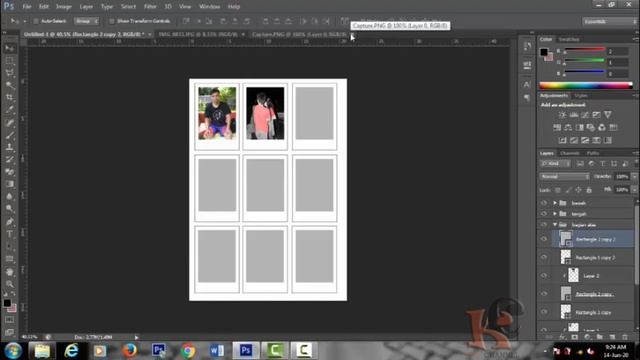This screenshot has width=640, height=360.
Task: Switch to the Styles tab
Action: [581, 96]
